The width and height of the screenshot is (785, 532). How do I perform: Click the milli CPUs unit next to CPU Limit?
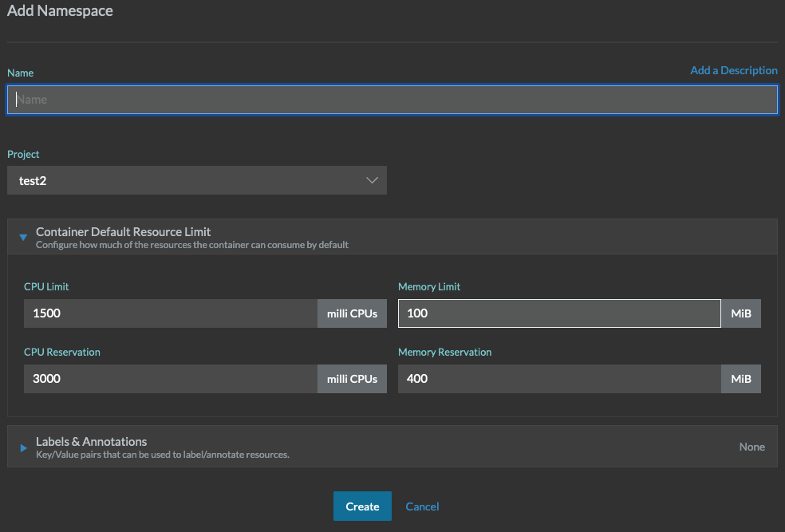(x=352, y=313)
